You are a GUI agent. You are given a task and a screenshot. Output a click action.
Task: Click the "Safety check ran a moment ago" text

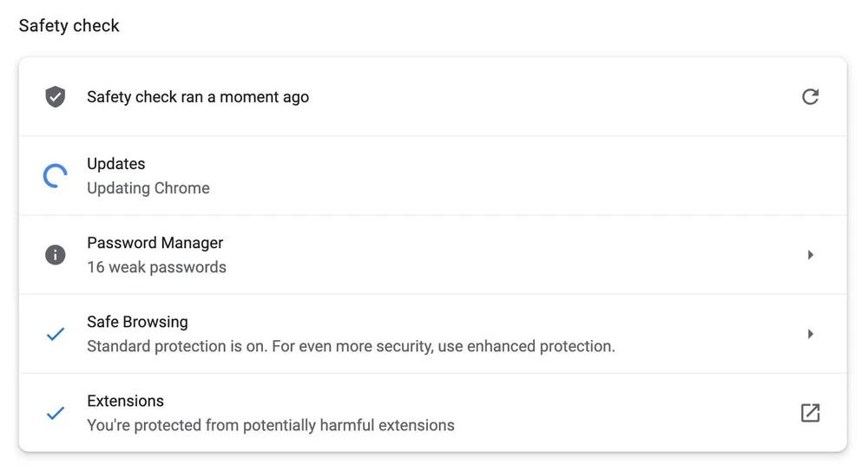click(x=198, y=97)
